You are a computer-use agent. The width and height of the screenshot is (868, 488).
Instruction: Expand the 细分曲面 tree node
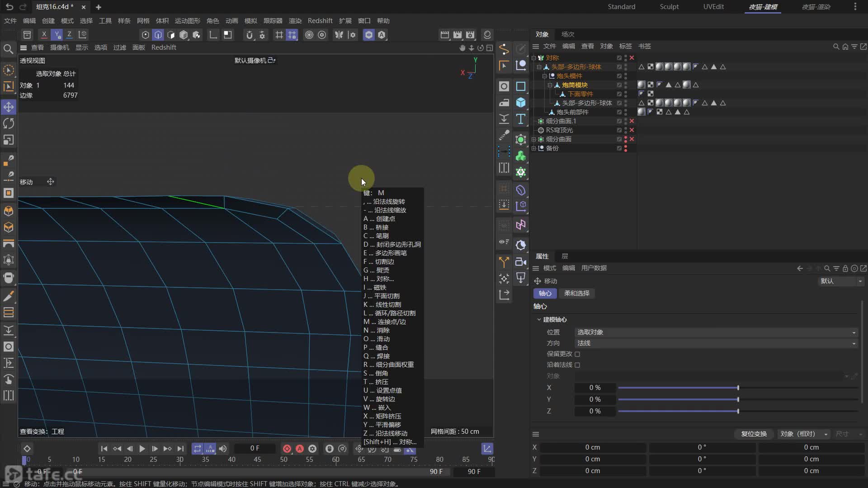pyautogui.click(x=534, y=139)
